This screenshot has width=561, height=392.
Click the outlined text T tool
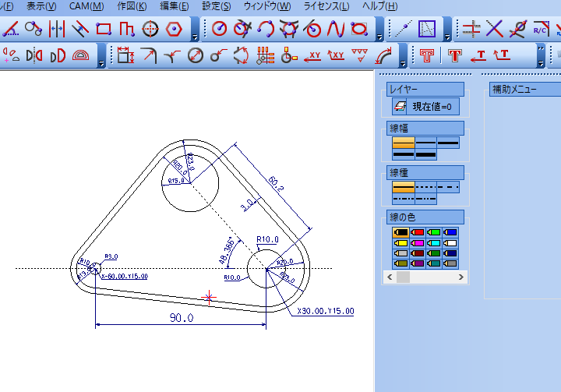click(x=426, y=56)
